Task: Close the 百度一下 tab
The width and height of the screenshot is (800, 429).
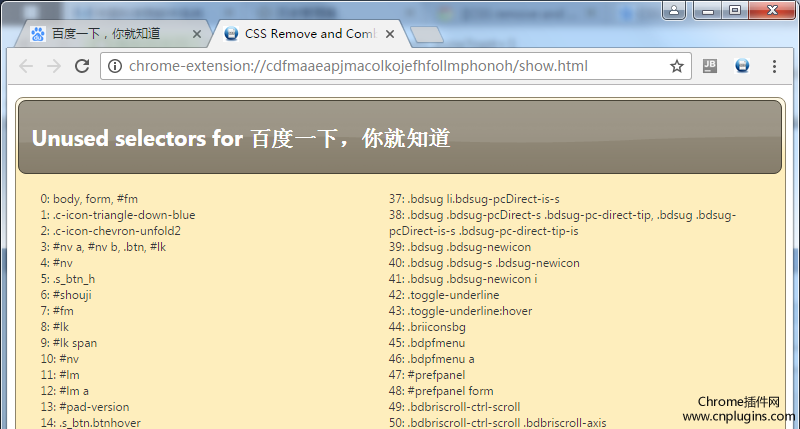Action: (x=196, y=34)
